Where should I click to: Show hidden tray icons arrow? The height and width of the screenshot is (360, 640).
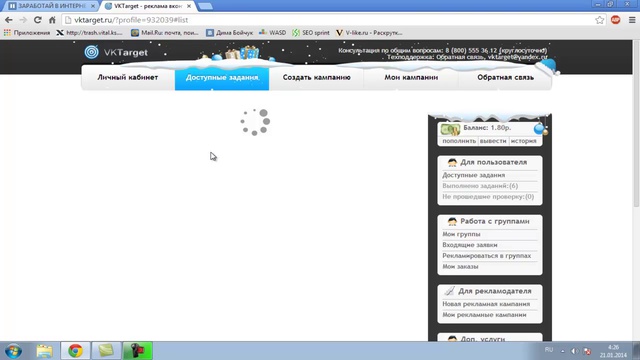pos(562,351)
